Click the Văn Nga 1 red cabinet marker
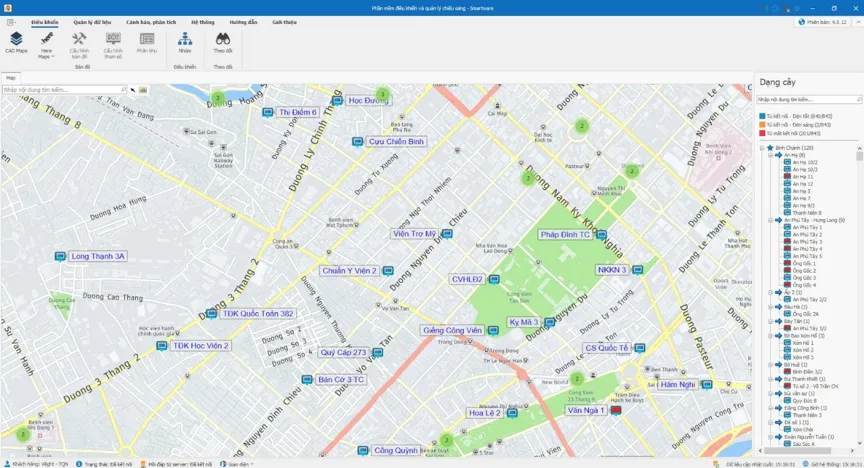864x468 pixels. [x=615, y=410]
